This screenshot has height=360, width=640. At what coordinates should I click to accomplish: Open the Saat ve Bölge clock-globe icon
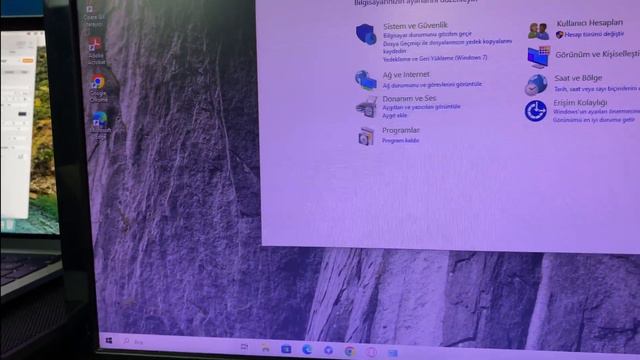pyautogui.click(x=536, y=84)
